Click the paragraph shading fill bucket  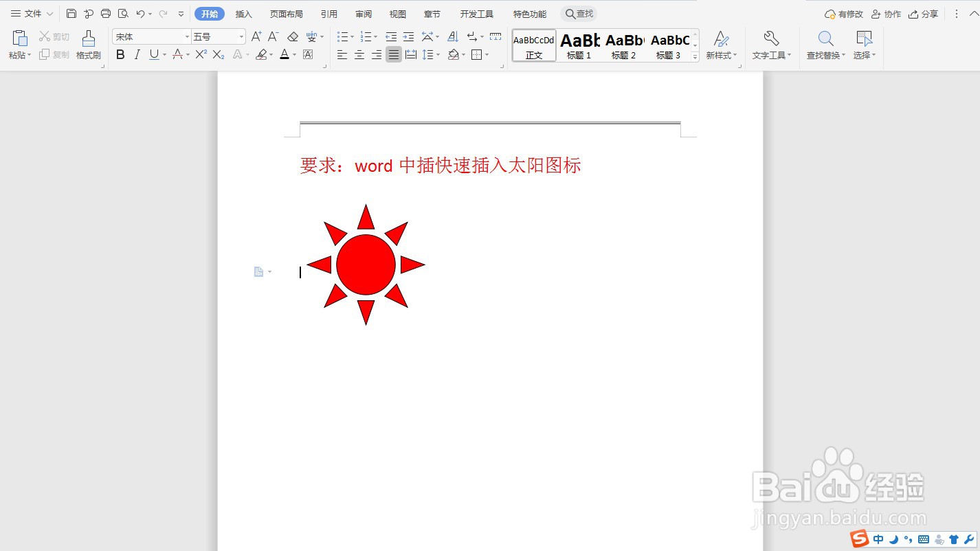[453, 54]
